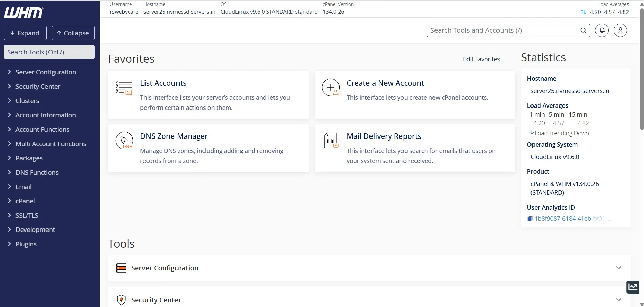Open the user account profile icon
The image size is (644, 307).
pyautogui.click(x=620, y=30)
